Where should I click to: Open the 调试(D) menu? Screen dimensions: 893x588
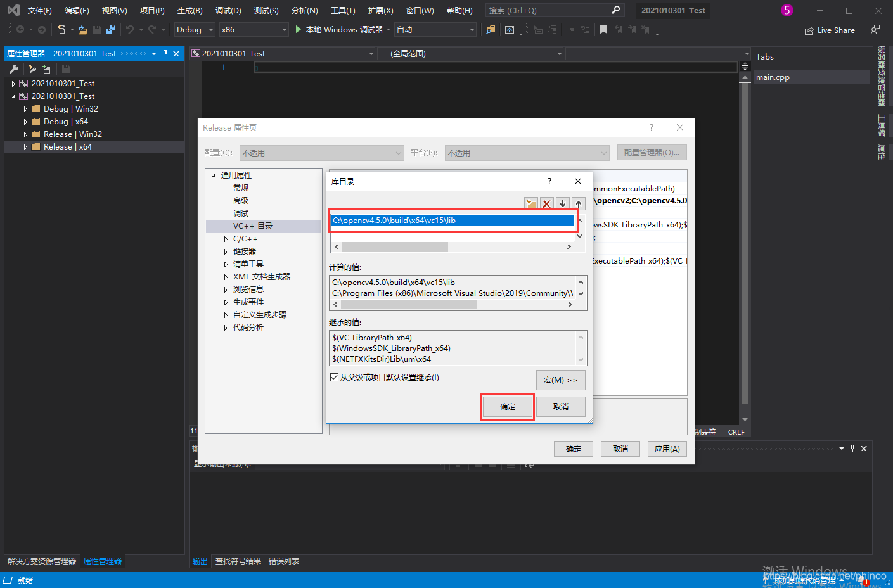tap(228, 10)
